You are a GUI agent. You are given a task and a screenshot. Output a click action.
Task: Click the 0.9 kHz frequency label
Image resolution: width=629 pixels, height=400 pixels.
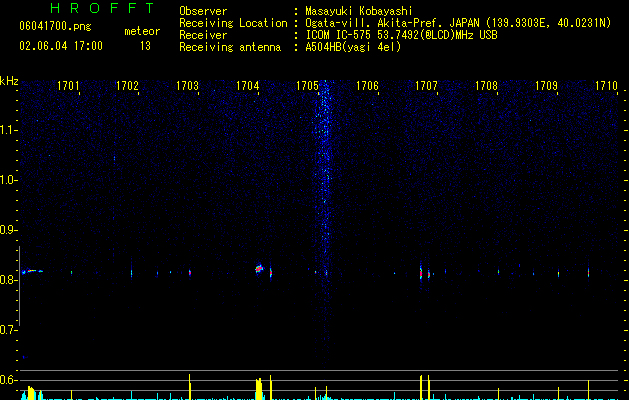[x=8, y=230]
